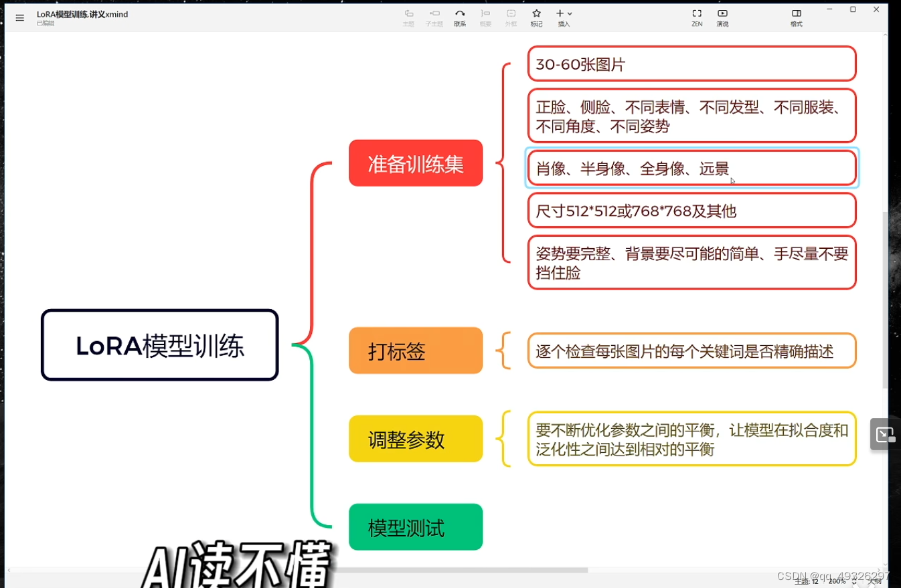
Task: Select the 准备训练集 red topic
Action: pos(416,163)
